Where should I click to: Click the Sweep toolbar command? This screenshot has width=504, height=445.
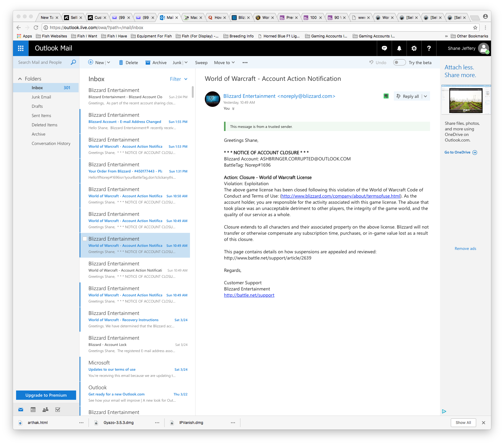[x=201, y=63]
